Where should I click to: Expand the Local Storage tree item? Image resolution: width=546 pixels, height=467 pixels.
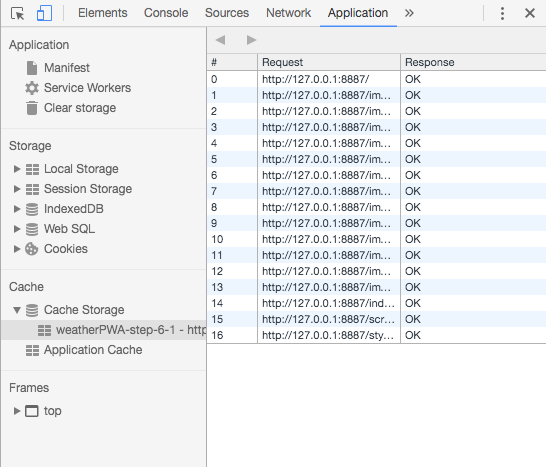pos(16,169)
